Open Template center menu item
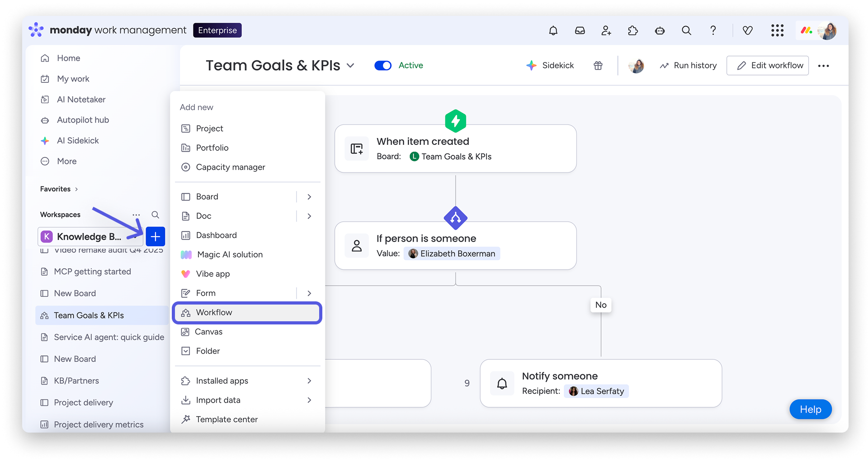Image resolution: width=868 pixels, height=462 pixels. point(247,419)
